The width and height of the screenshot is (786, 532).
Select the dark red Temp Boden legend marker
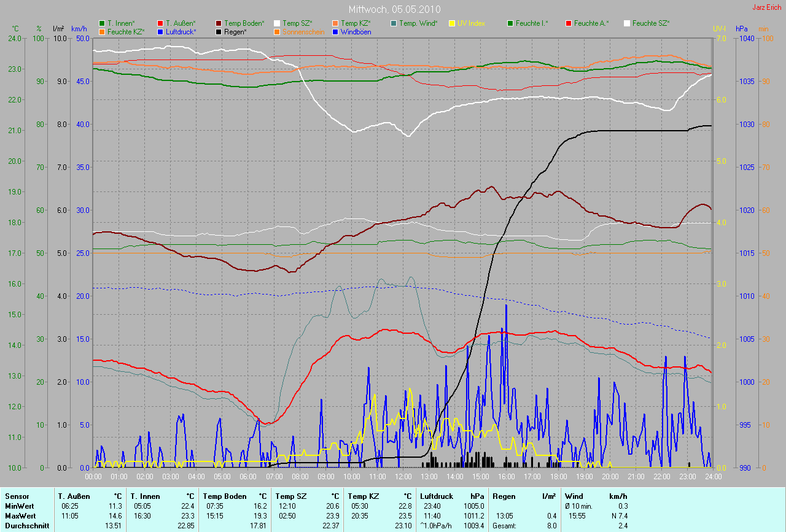click(219, 23)
